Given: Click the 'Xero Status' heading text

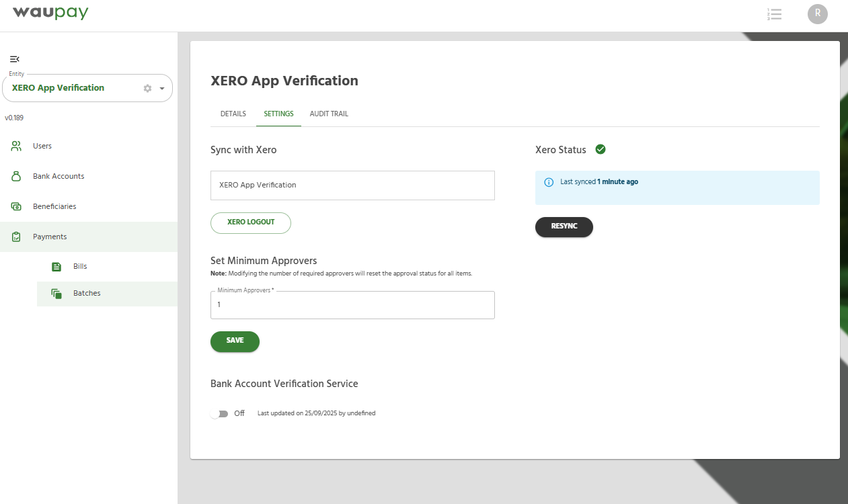Looking at the screenshot, I should (561, 150).
